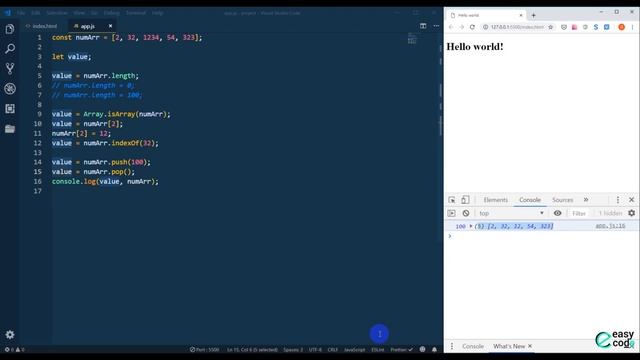Viewport: 640px width, 360px height.
Task: Click the browser address bar URL
Action: (517, 27)
